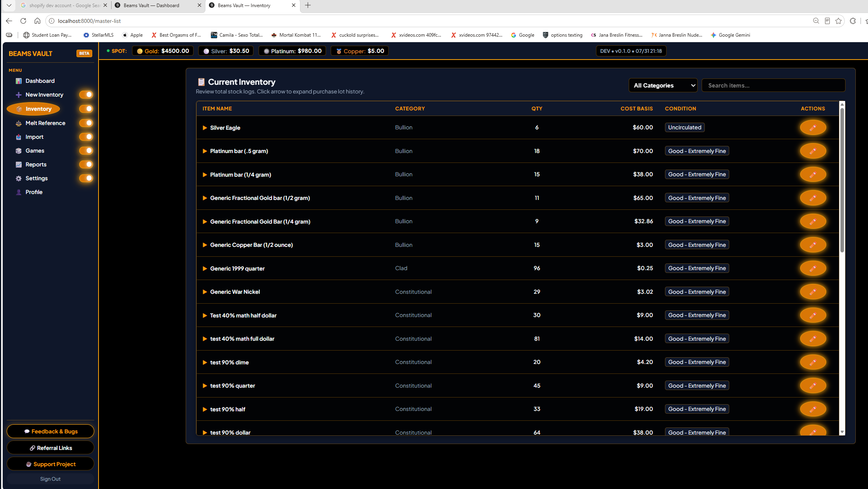The image size is (868, 489).
Task: Edit Generic Fractional Gold Bar (1/4 gram) entry
Action: [x=813, y=221]
